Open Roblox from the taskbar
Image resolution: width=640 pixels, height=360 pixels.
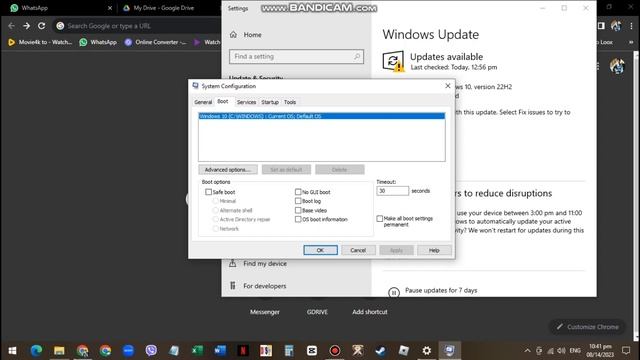[404, 350]
